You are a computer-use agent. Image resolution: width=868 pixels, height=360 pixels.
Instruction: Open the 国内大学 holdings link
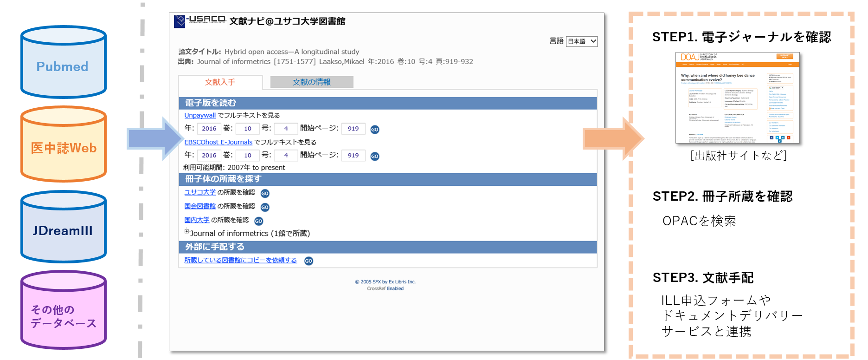coord(197,220)
